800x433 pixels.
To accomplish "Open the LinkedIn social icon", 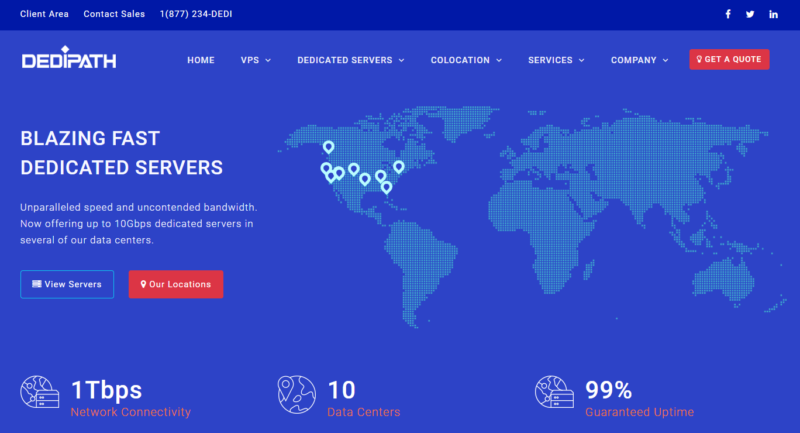I will [x=774, y=14].
